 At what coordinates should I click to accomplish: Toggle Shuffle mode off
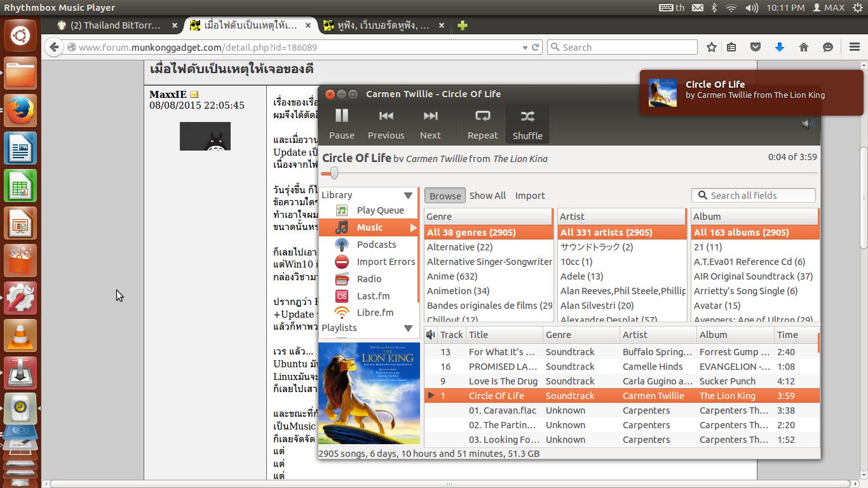[527, 124]
